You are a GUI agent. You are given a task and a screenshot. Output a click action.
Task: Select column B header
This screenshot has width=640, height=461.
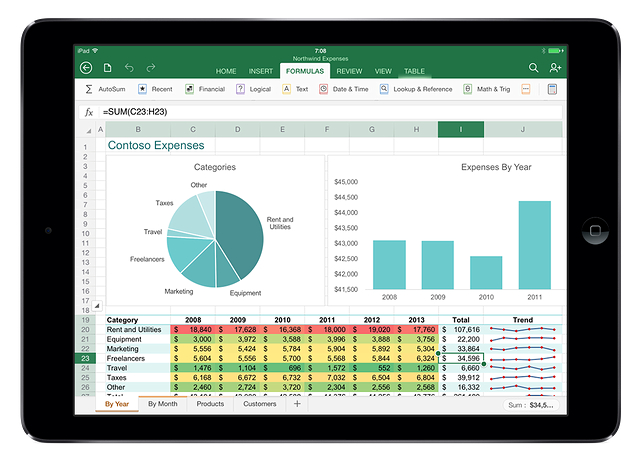[138, 129]
